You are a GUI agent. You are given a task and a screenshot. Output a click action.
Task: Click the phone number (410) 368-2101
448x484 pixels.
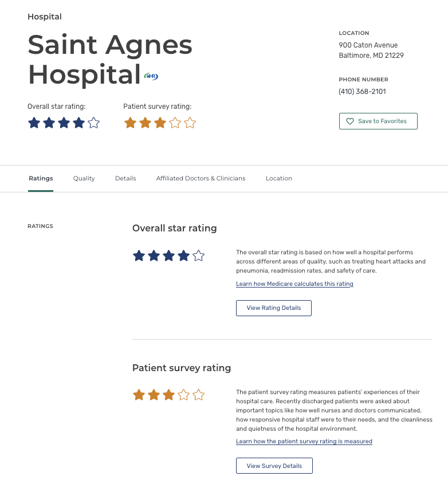point(363,91)
